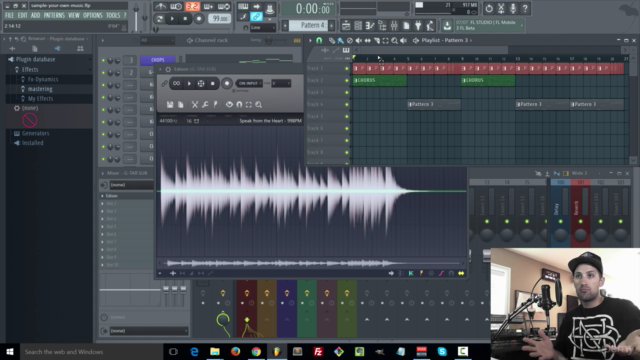
Task: Open the Channel rack group filter All
Action: pyautogui.click(x=157, y=40)
